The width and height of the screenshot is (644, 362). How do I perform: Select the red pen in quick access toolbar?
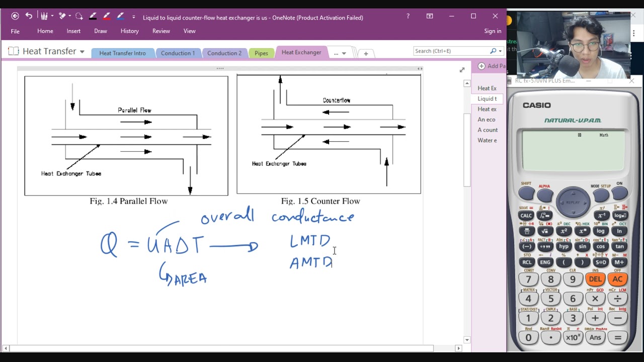tap(106, 16)
